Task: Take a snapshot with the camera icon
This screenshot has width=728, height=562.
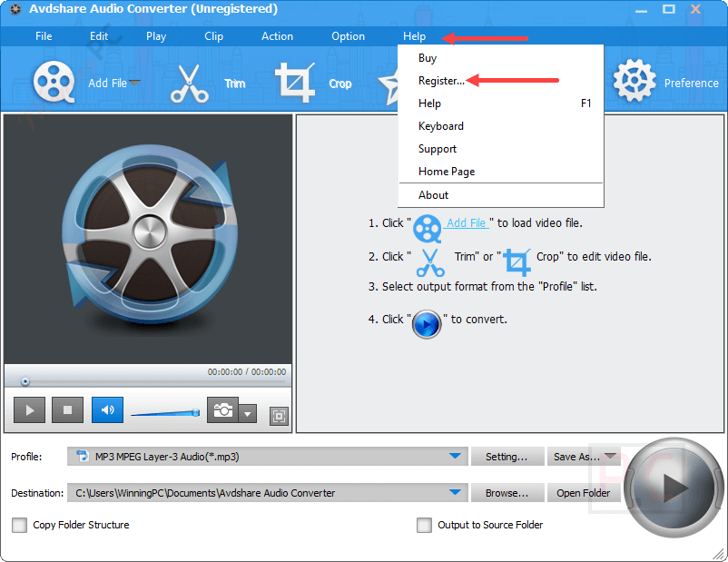Action: click(x=223, y=409)
